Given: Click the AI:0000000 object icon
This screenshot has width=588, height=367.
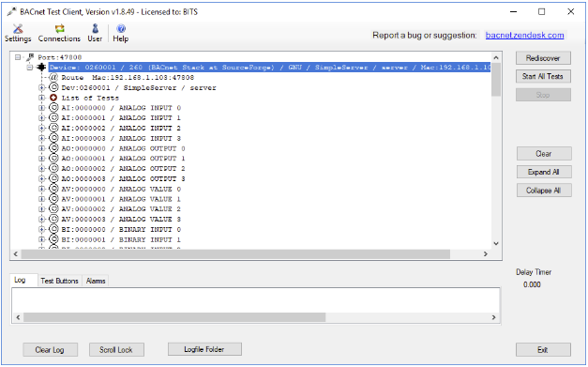Looking at the screenshot, I should 53,108.
